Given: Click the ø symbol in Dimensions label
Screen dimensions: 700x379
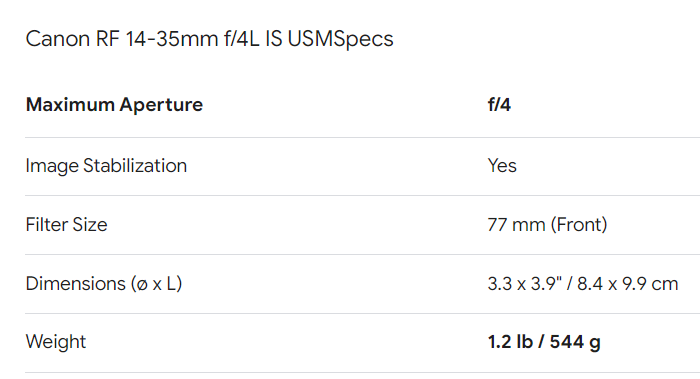Looking at the screenshot, I should [x=142, y=285].
